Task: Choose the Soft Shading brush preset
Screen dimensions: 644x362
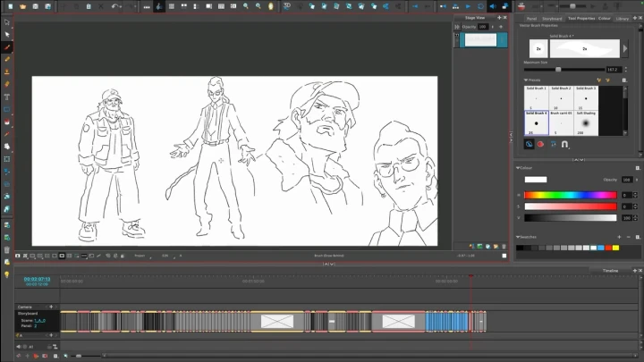Action: (x=586, y=122)
